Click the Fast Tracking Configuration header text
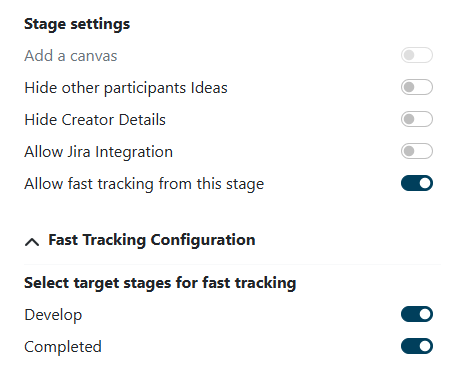The image size is (462, 382). coord(152,240)
